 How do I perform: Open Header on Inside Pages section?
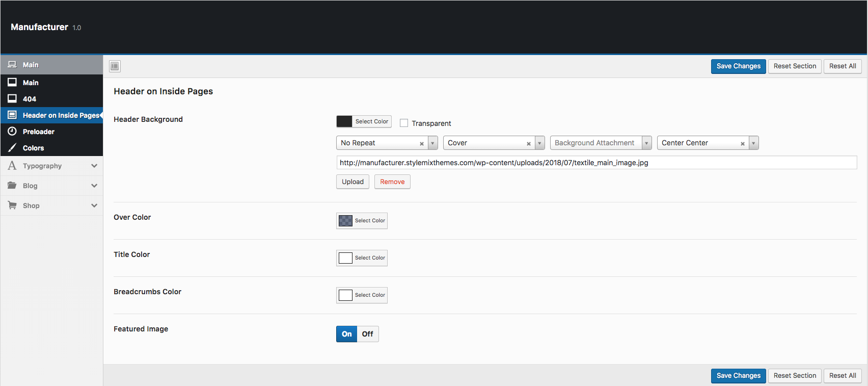(60, 115)
